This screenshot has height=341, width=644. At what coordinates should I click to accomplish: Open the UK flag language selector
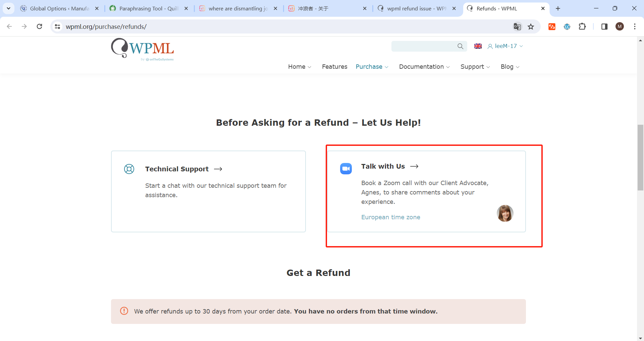tap(478, 46)
